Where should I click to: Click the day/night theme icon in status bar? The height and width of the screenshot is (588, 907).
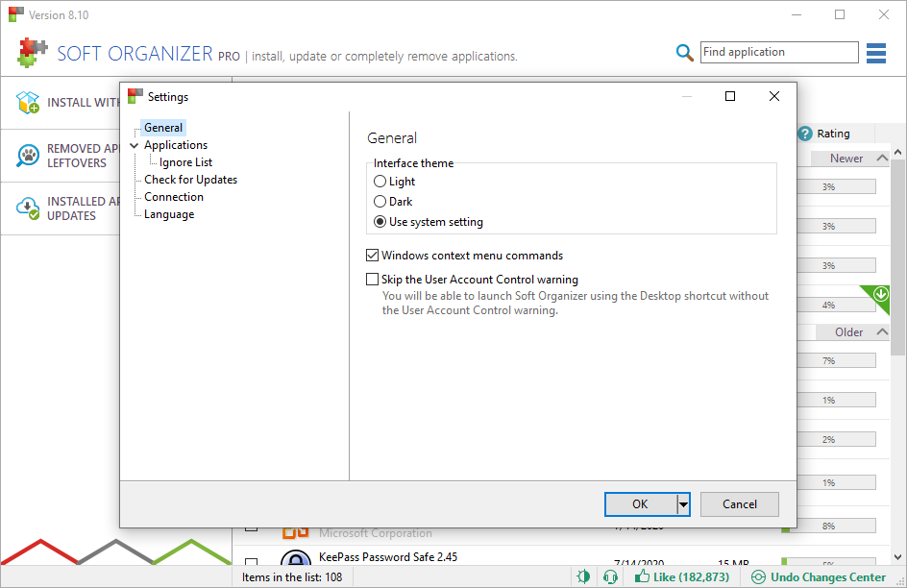583,576
